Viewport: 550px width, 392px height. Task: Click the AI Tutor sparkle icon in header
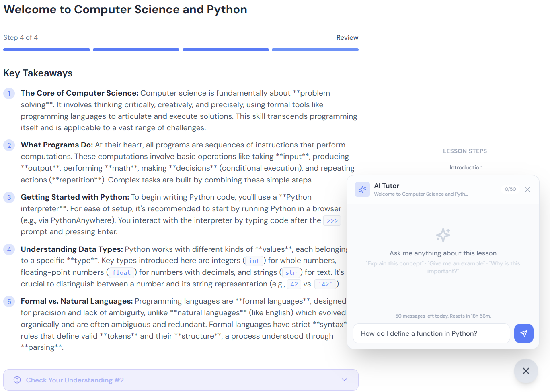coord(362,189)
